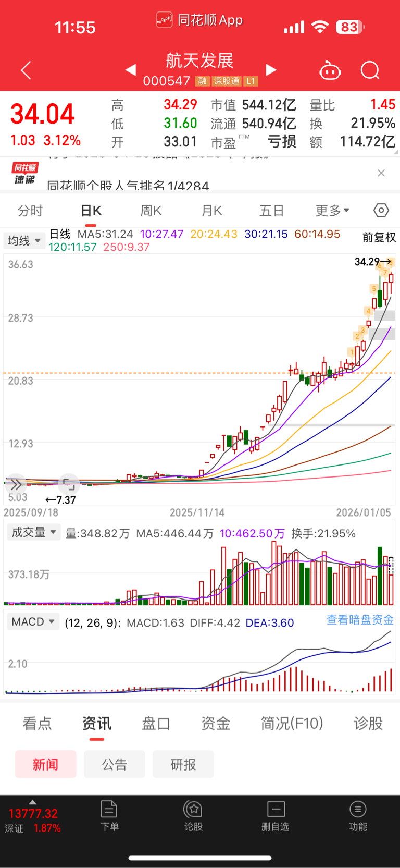Go to previous stock with left triangle
The height and width of the screenshot is (868, 400).
[x=131, y=69]
